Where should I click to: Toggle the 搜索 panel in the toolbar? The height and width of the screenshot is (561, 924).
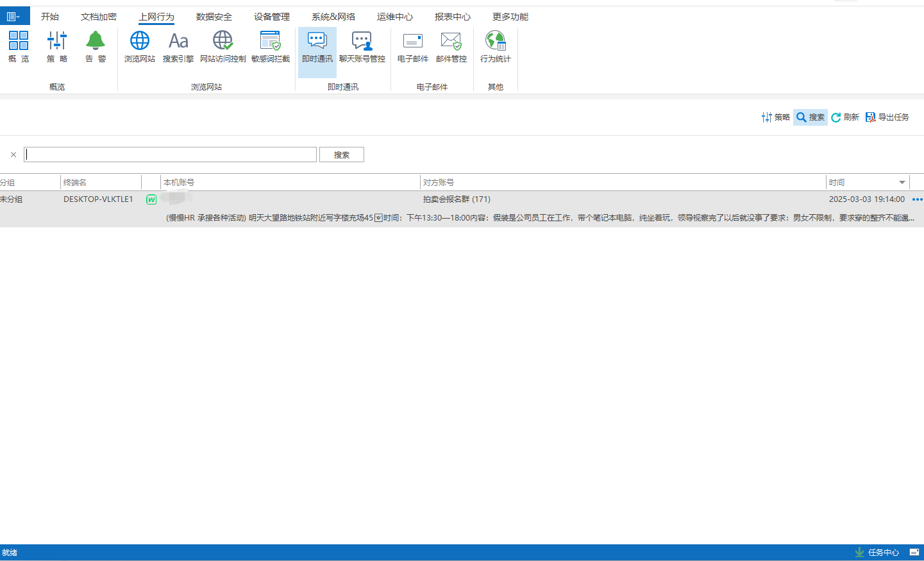(810, 117)
